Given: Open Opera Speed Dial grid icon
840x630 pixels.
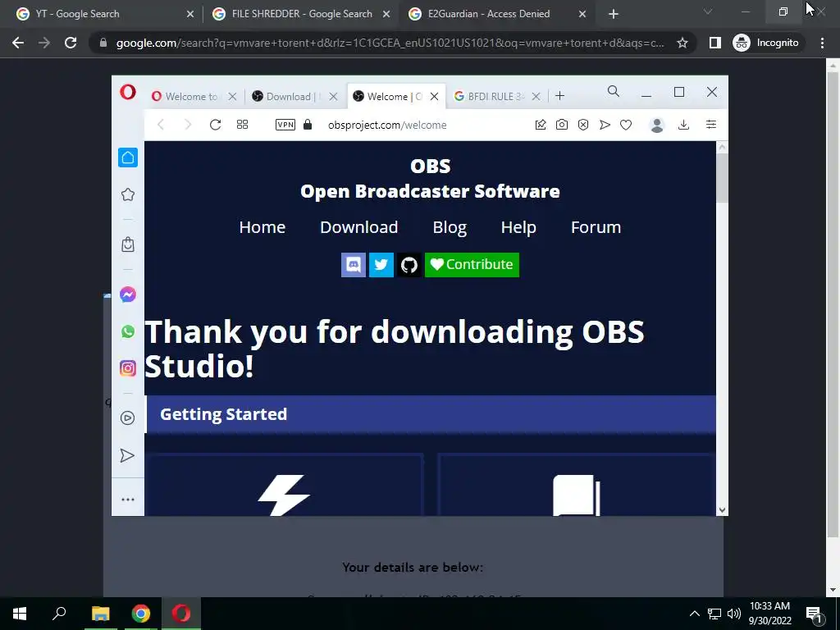Looking at the screenshot, I should click(242, 125).
